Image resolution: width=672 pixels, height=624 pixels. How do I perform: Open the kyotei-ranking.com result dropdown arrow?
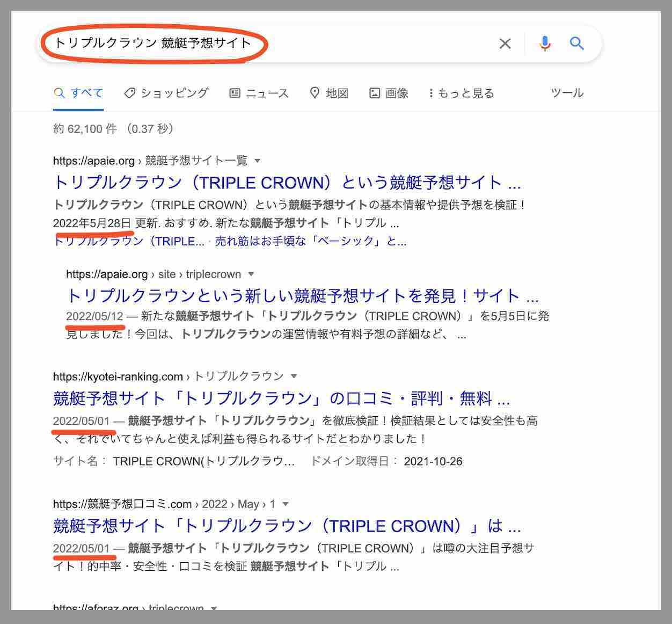coord(293,376)
